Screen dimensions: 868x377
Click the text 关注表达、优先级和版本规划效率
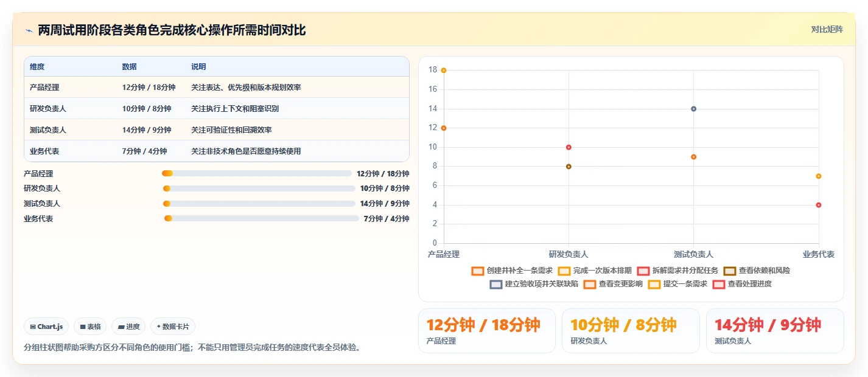pos(246,88)
